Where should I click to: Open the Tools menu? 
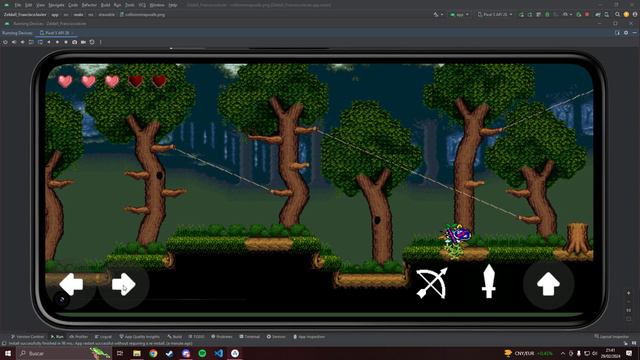coord(130,5)
